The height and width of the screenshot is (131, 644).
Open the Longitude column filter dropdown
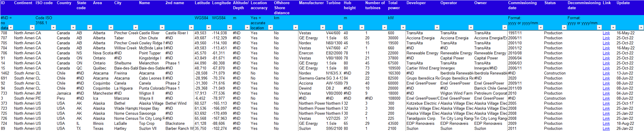pos(229,28)
